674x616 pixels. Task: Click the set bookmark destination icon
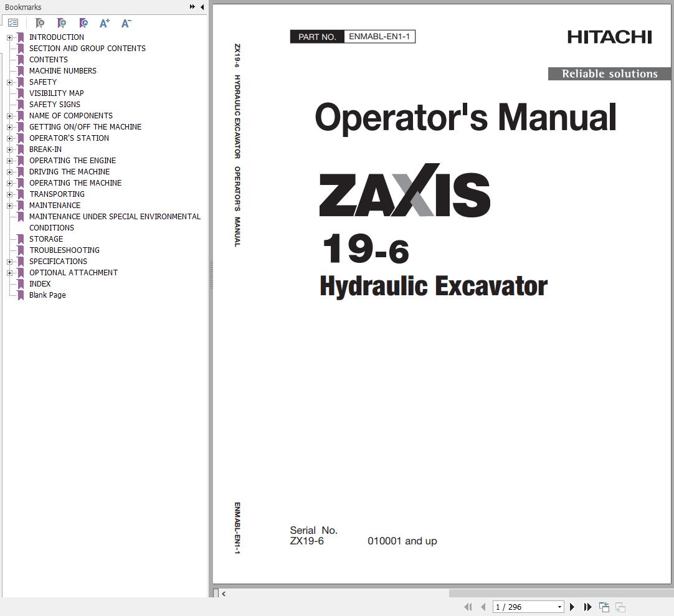pos(83,23)
